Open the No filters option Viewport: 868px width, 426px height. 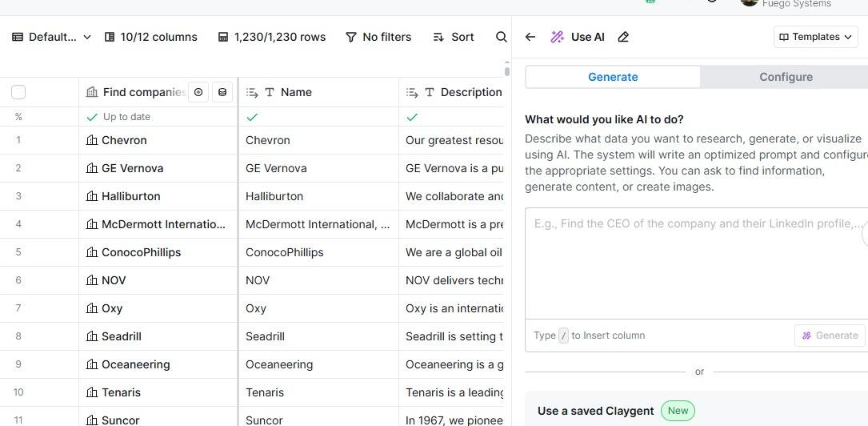378,37
